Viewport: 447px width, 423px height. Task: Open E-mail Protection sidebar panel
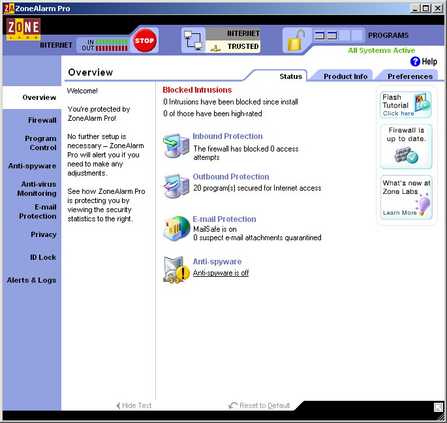(x=38, y=212)
